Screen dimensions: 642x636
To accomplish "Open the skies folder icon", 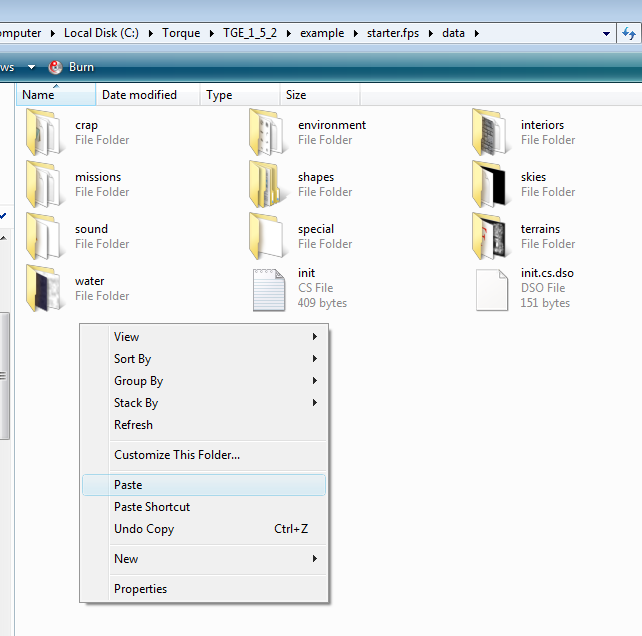I will point(491,184).
